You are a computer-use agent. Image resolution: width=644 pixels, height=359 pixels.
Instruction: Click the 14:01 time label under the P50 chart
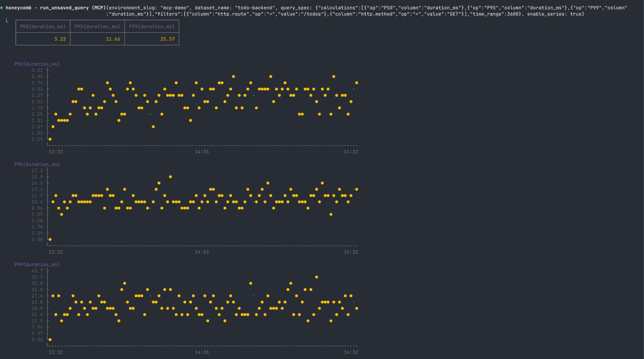click(x=202, y=152)
